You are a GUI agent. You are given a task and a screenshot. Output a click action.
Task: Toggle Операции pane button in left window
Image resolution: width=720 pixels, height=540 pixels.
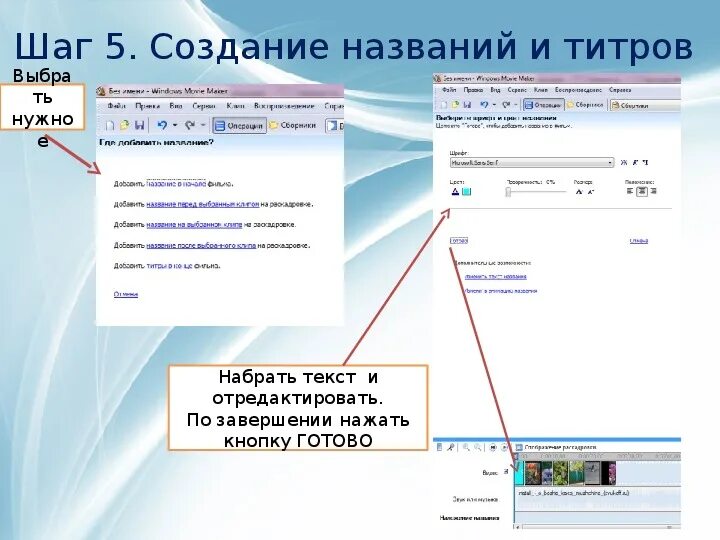(x=239, y=125)
